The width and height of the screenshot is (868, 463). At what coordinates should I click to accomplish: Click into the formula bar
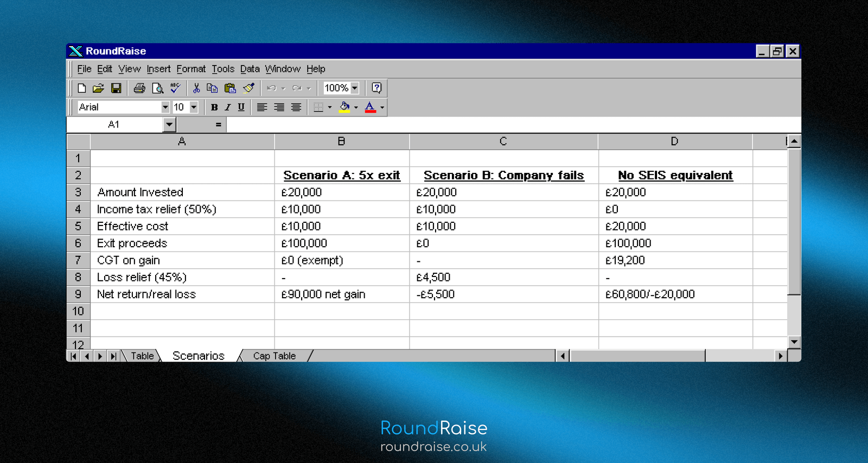click(513, 125)
